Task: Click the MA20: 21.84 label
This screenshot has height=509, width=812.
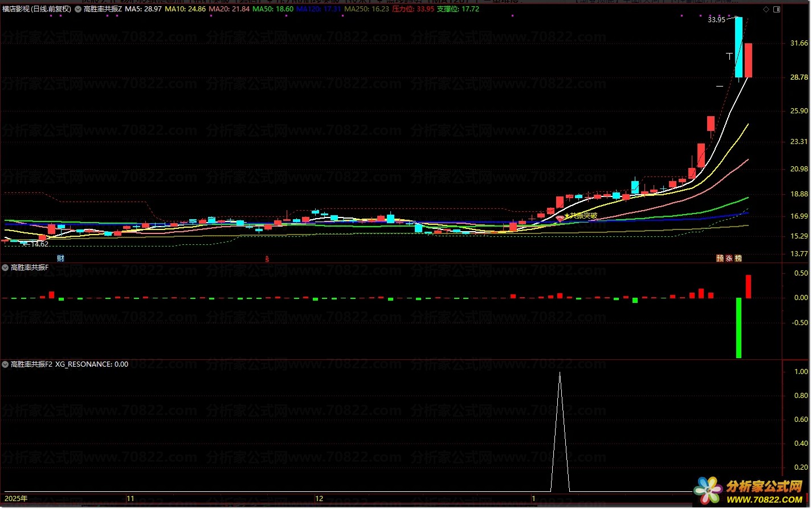Action: pos(229,9)
